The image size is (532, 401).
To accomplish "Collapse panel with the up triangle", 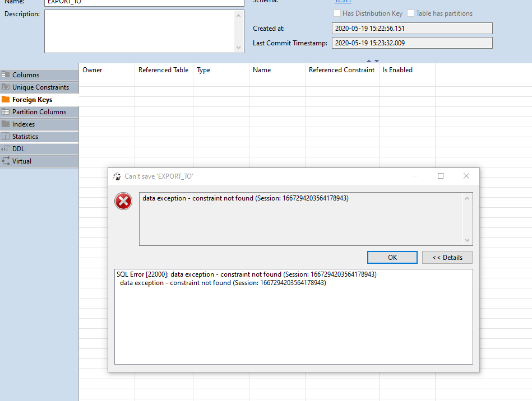I will (x=369, y=61).
